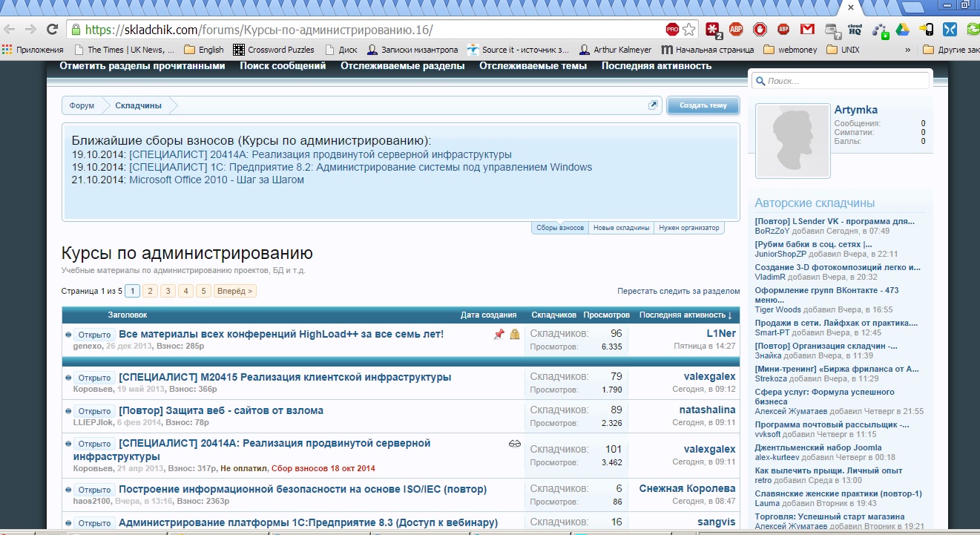Click the Gmail extension icon
Image resolution: width=980 pixels, height=535 pixels.
click(x=807, y=30)
